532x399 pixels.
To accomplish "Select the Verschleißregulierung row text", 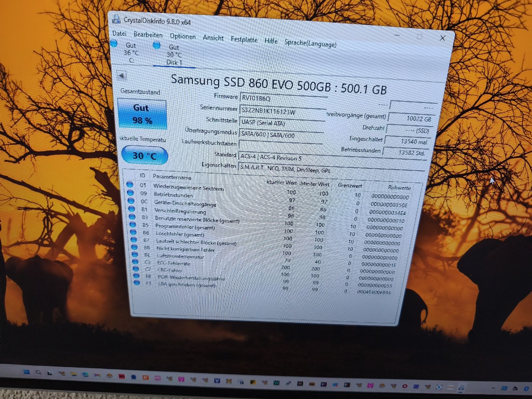I will click(180, 211).
